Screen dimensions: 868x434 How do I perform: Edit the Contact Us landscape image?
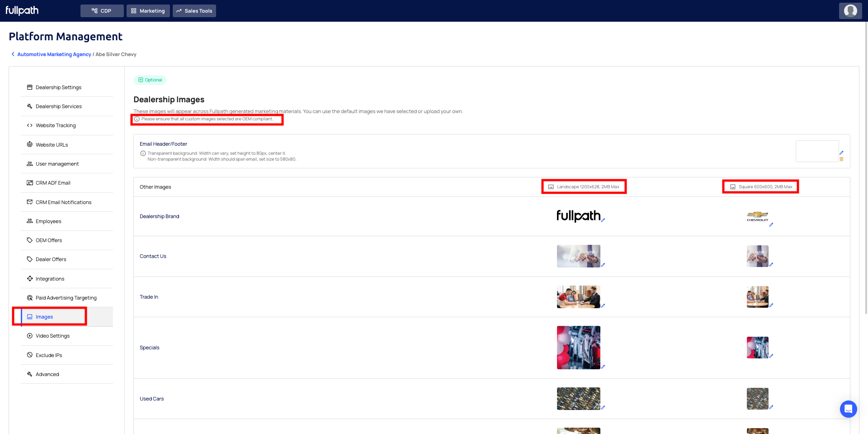pyautogui.click(x=603, y=265)
